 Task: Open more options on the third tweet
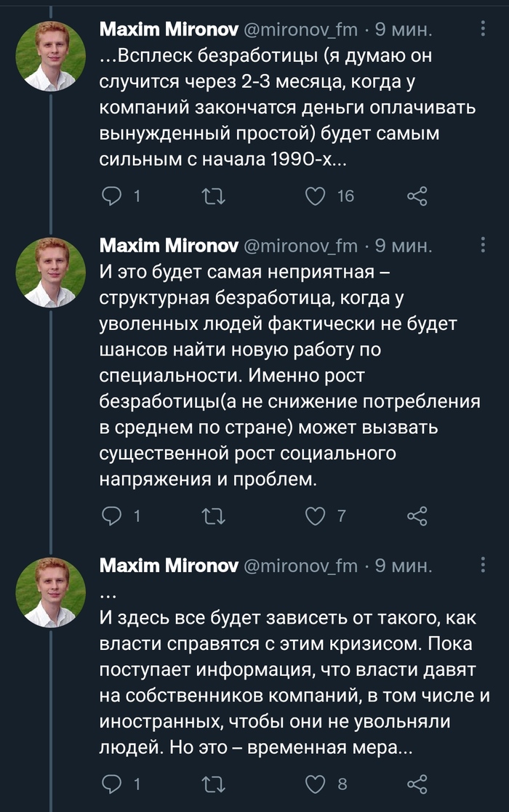click(x=484, y=565)
